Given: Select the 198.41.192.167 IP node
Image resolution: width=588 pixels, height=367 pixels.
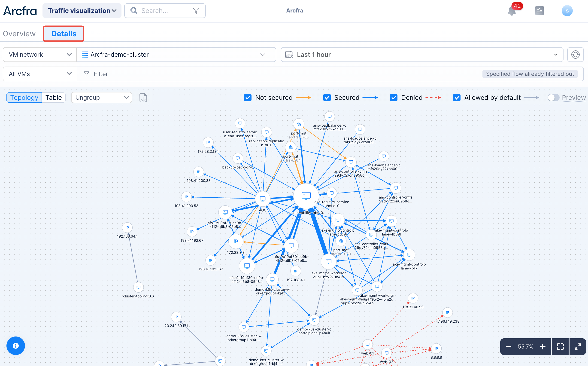Looking at the screenshot, I should pyautogui.click(x=210, y=260).
